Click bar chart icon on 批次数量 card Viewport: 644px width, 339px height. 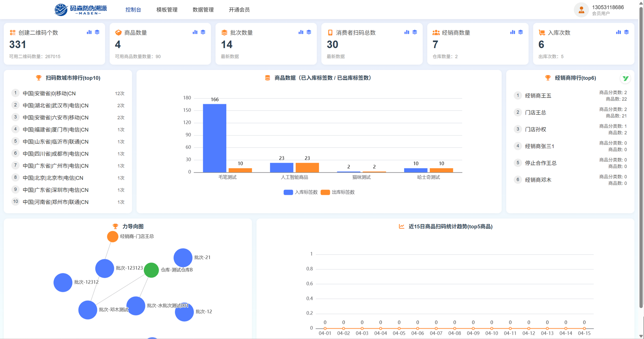[x=301, y=32]
